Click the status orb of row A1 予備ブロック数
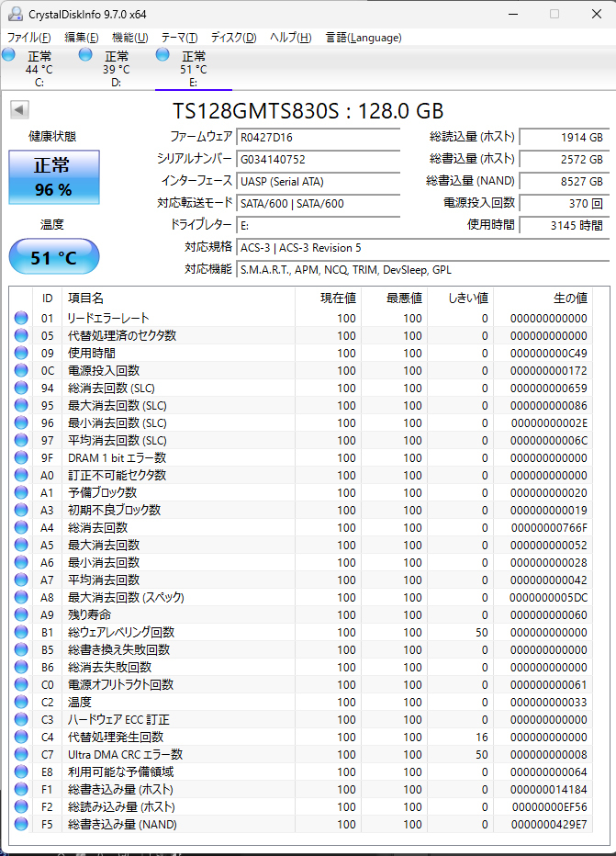 tap(21, 492)
